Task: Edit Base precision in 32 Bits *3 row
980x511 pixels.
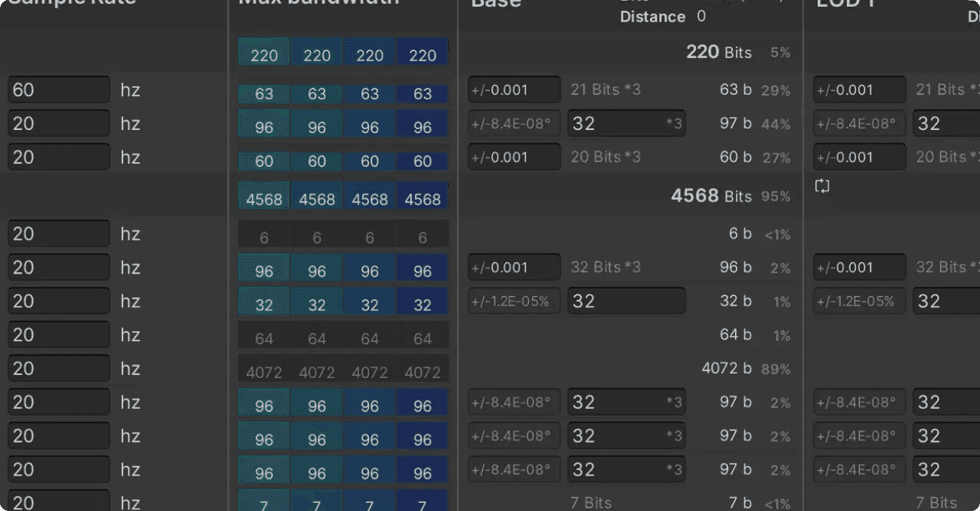Action: coord(514,268)
